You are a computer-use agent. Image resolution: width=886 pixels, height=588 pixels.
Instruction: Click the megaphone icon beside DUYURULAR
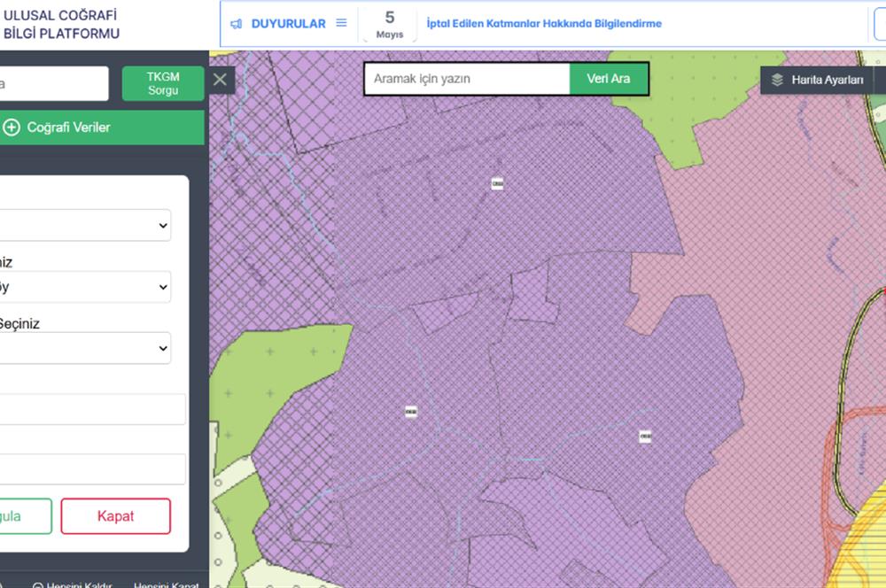237,24
